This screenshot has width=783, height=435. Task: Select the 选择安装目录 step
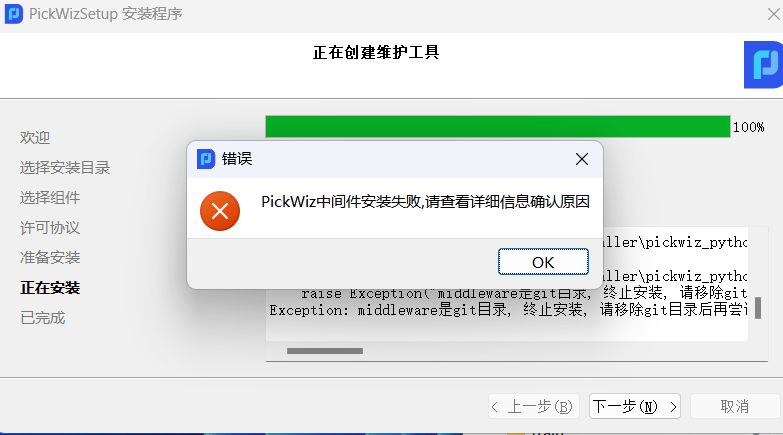pyautogui.click(x=65, y=167)
